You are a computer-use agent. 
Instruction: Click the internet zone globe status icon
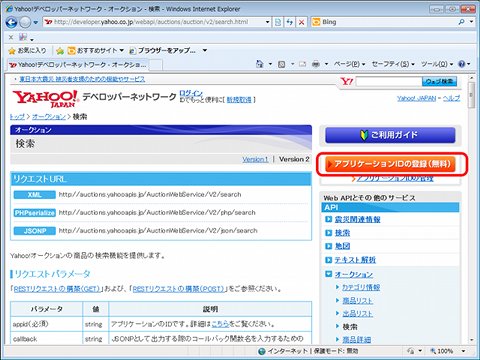pos(262,351)
